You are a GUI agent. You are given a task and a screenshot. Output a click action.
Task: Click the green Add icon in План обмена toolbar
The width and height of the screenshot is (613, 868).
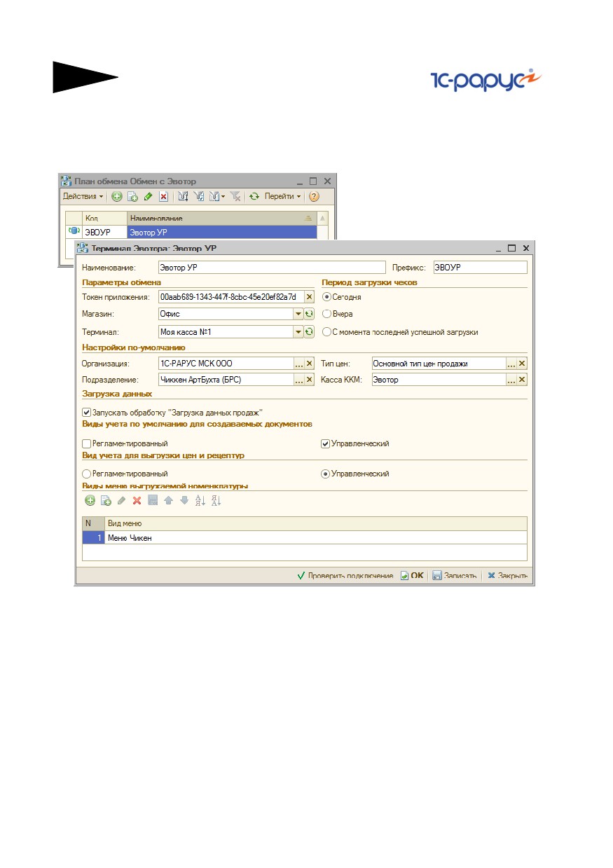(117, 197)
